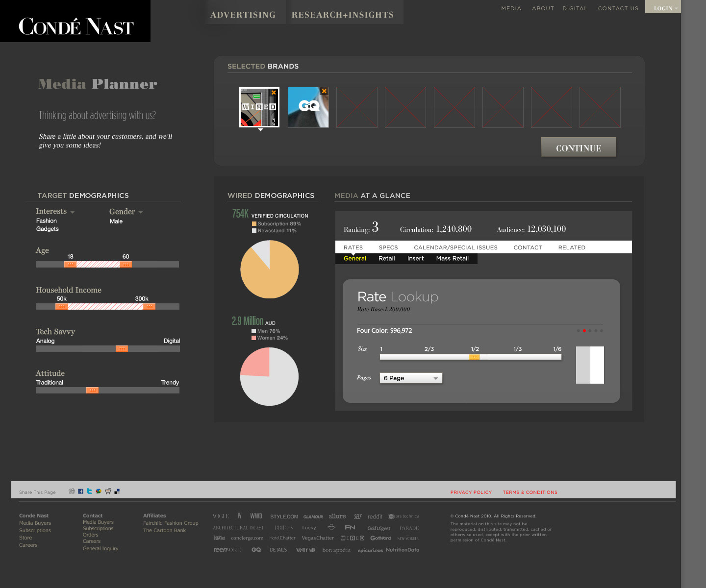
Task: Share page via Delicious icon
Action: [117, 491]
